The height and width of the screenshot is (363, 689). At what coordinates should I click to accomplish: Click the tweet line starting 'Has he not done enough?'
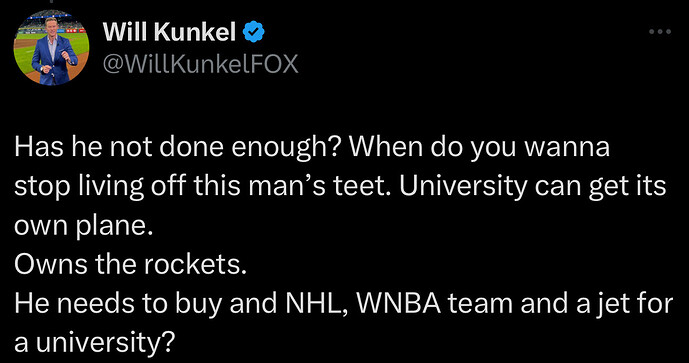312,148
